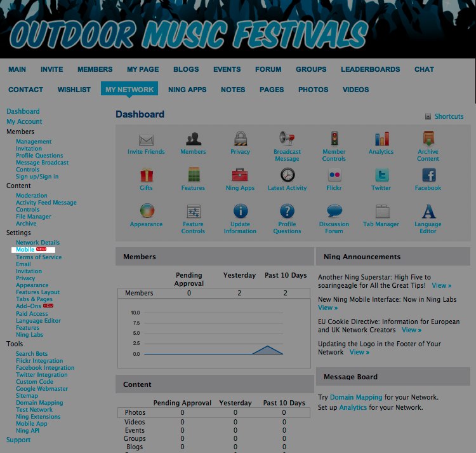Click the Broadcast Message megaphone icon
Viewport: 476px width, 453px height.
(287, 139)
